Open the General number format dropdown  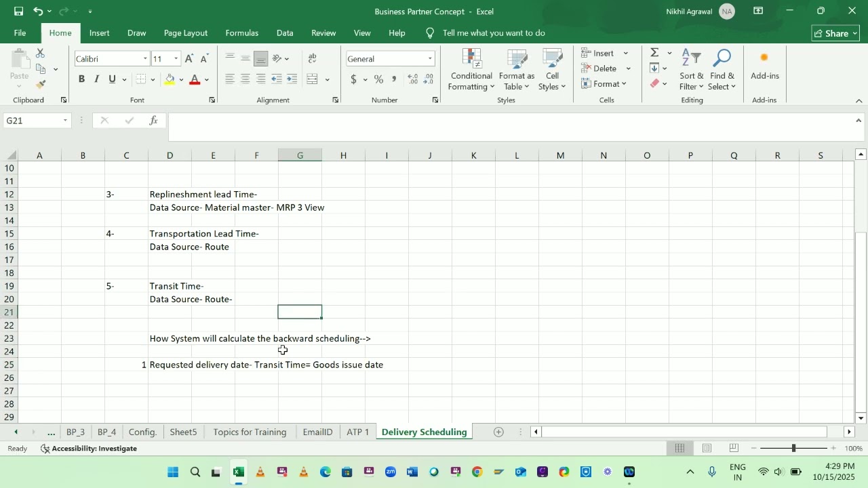[x=430, y=59]
